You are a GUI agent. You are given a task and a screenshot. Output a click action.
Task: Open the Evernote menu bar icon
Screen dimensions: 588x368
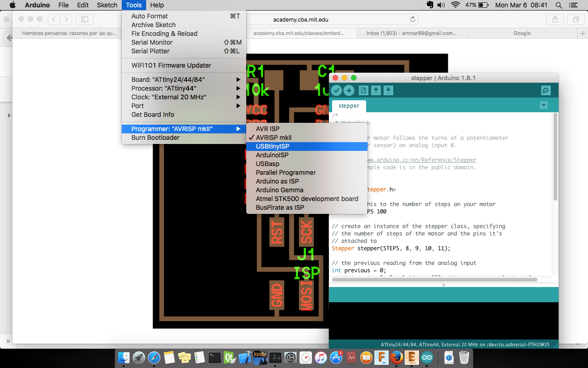click(x=430, y=5)
